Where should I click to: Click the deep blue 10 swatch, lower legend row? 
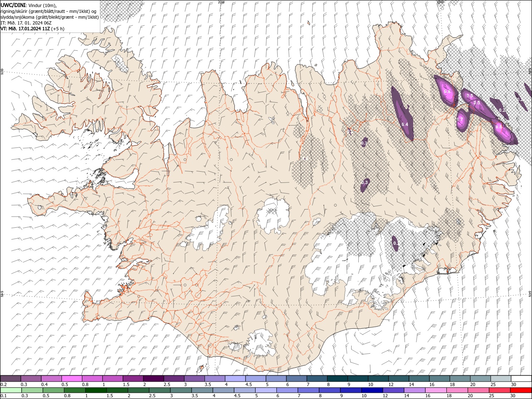click(372, 390)
